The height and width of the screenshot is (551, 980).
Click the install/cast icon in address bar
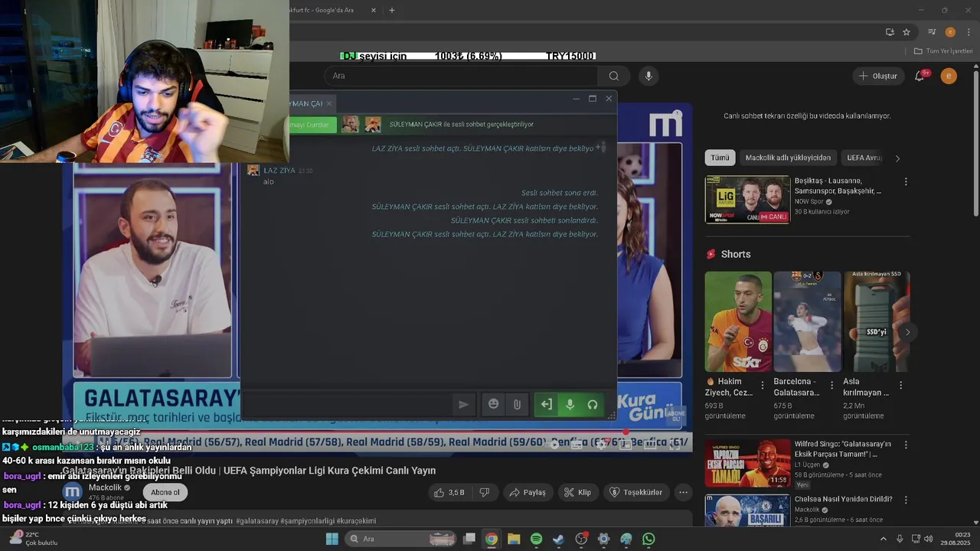pyautogui.click(x=890, y=32)
